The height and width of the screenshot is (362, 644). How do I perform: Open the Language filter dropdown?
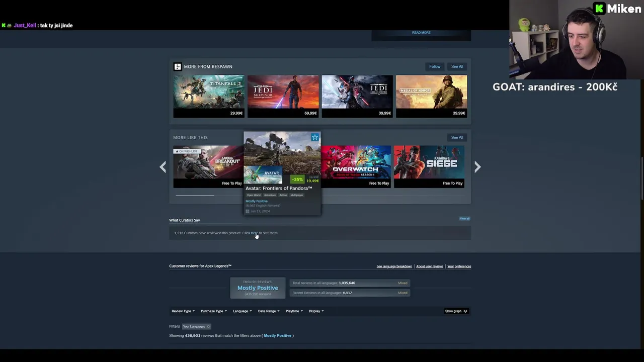242,311
